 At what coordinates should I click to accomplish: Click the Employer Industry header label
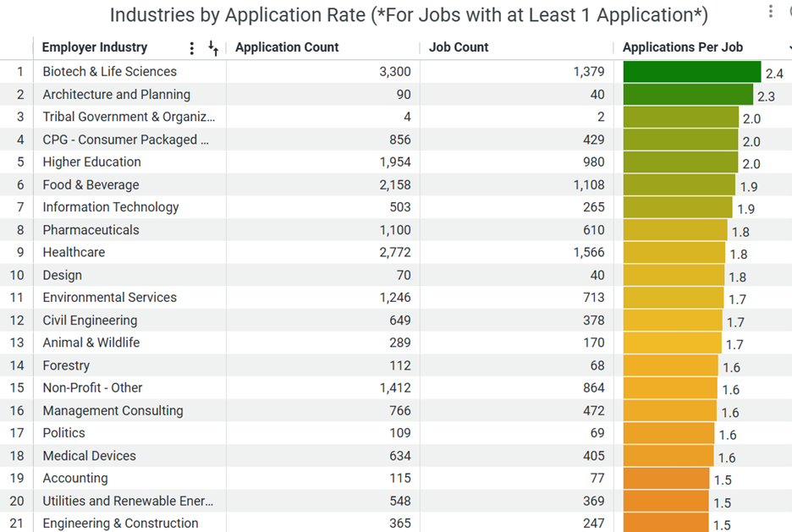click(94, 48)
